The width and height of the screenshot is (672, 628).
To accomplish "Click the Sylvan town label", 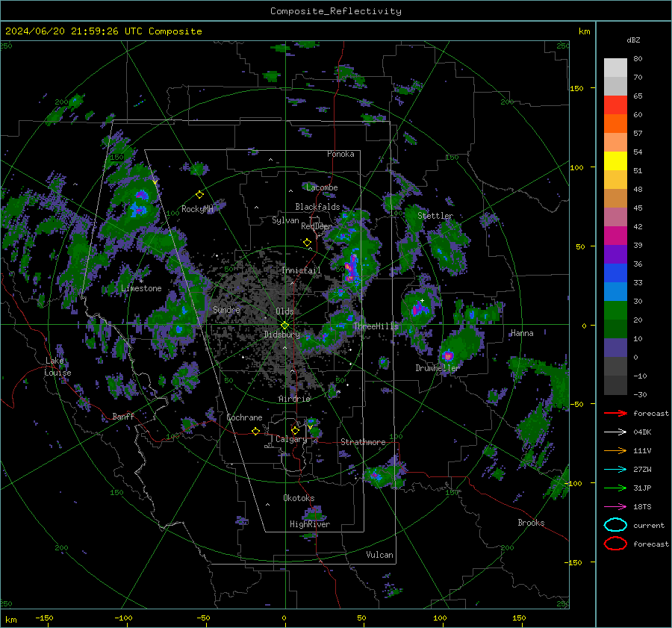I will (285, 220).
